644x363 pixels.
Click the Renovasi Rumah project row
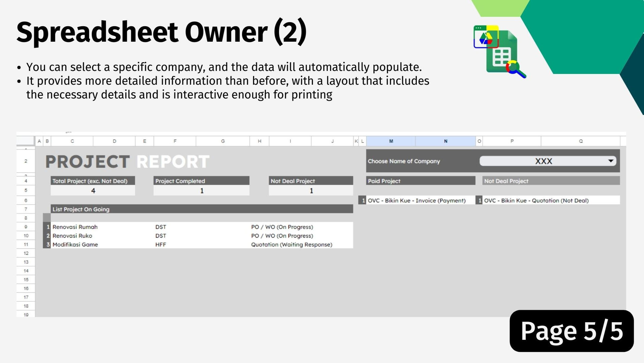coord(198,227)
